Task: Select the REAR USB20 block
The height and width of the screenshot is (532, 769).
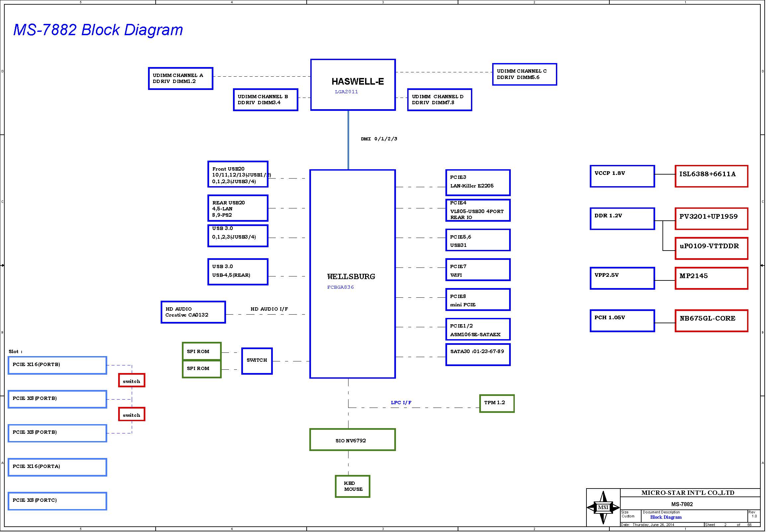Action: coord(238,208)
